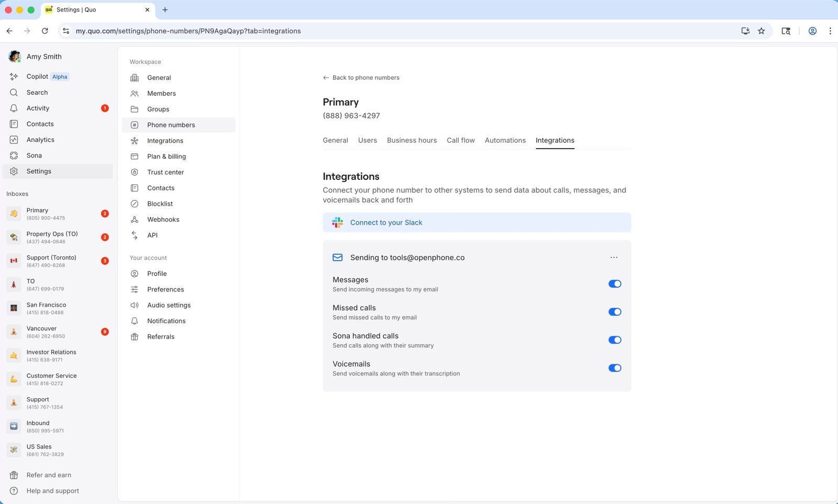838x504 pixels.
Task: Switch to the Users tab
Action: click(x=368, y=140)
